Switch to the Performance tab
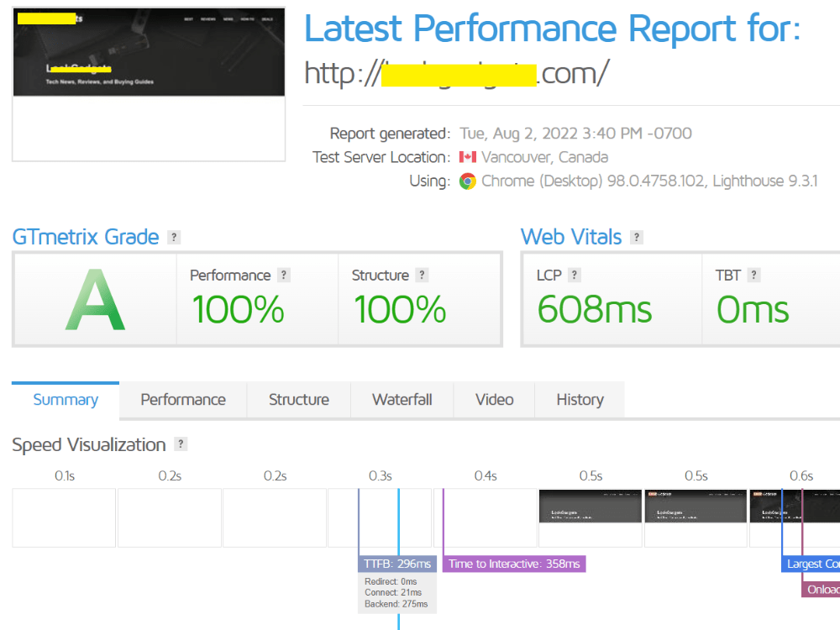The width and height of the screenshot is (840, 630). click(x=183, y=400)
